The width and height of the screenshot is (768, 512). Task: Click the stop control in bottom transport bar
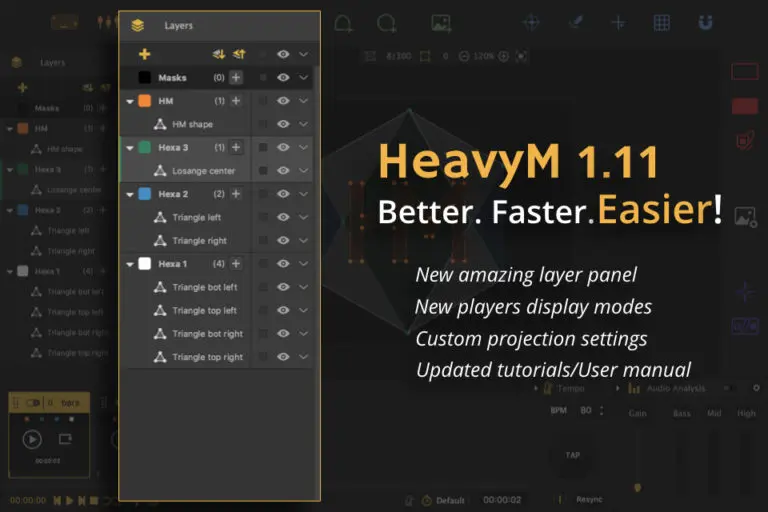[94, 500]
